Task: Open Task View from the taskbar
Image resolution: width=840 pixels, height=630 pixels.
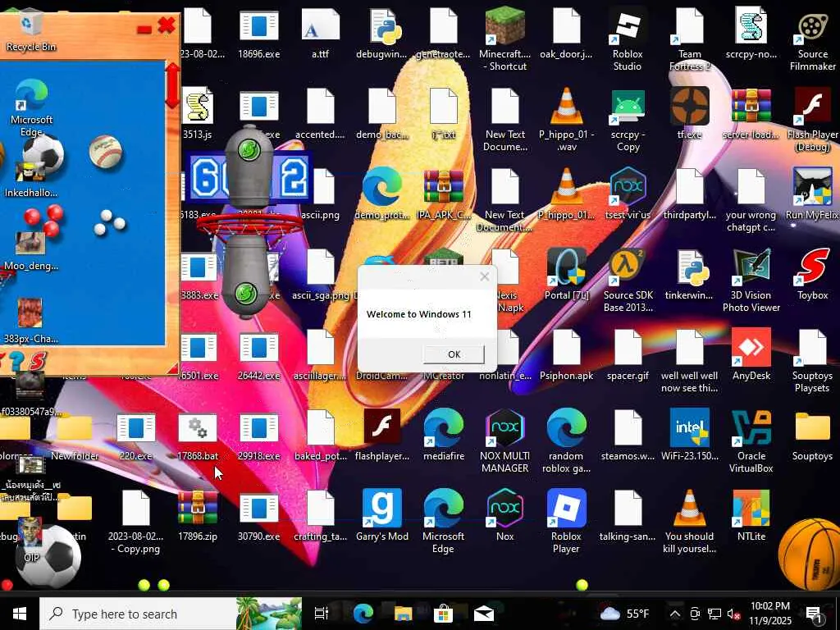Action: pos(321,614)
